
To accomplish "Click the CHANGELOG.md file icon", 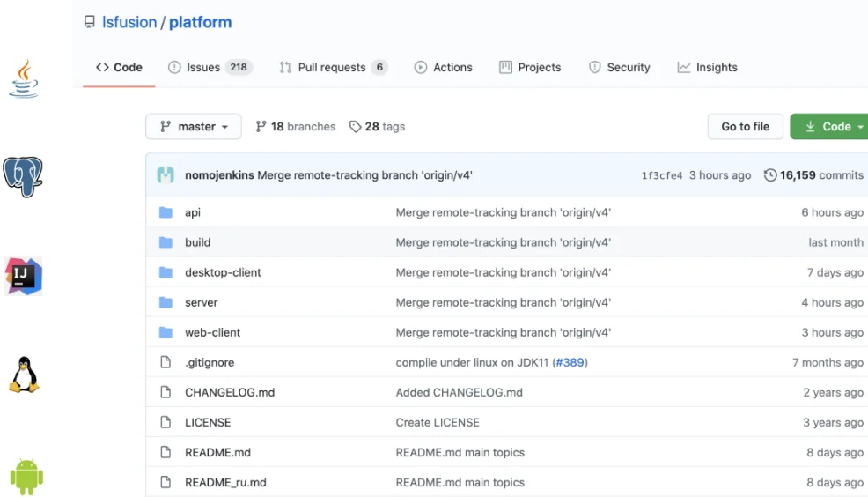I will (166, 392).
